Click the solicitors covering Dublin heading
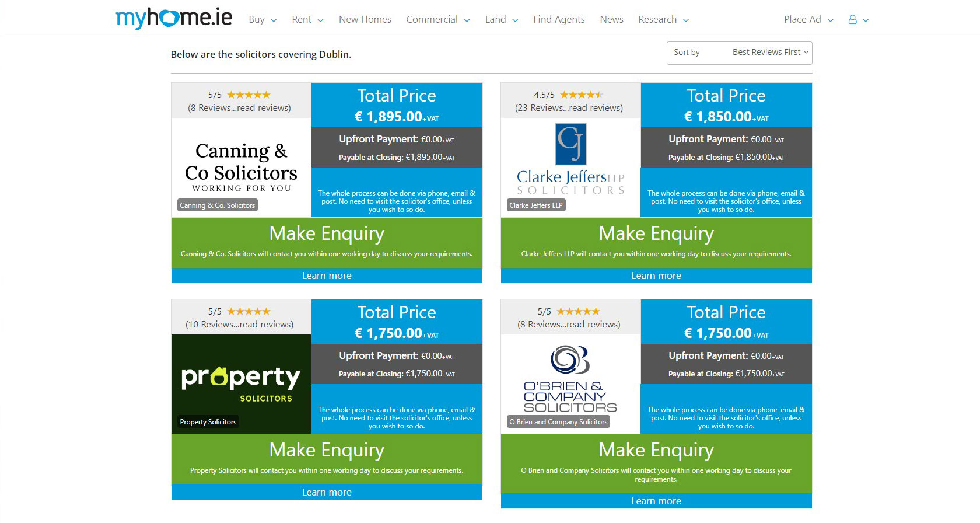Screen dimensions: 980x523 tap(261, 54)
